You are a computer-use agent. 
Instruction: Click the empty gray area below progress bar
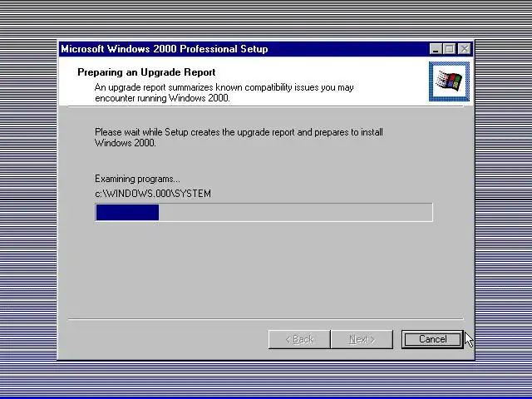pyautogui.click(x=264, y=269)
